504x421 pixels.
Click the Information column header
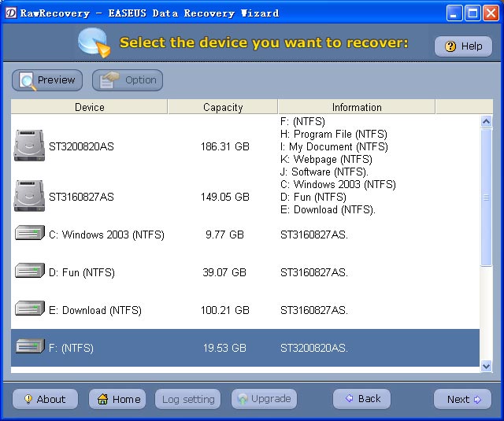tap(356, 107)
